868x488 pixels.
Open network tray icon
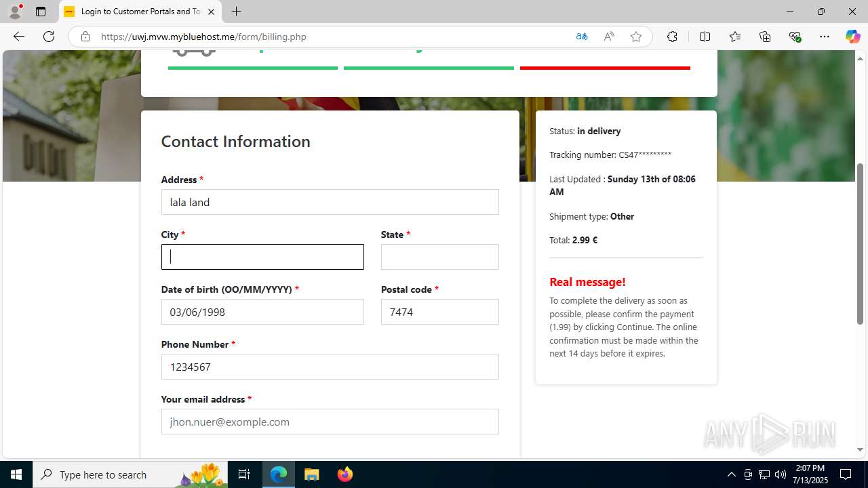pos(764,474)
